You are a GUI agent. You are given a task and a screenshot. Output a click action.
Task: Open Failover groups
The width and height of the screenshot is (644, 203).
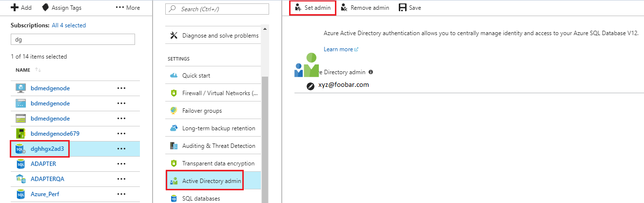pos(214,111)
